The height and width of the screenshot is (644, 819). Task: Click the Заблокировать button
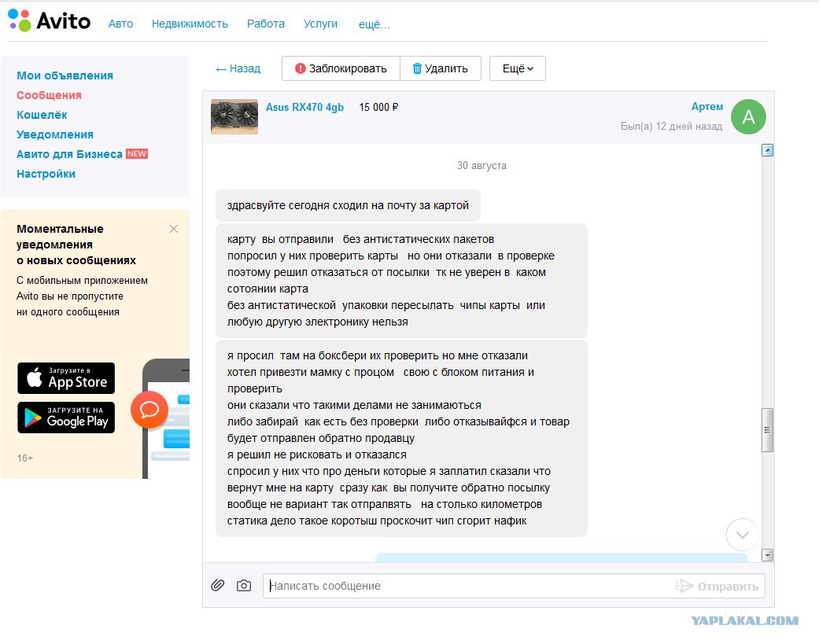click(x=341, y=68)
